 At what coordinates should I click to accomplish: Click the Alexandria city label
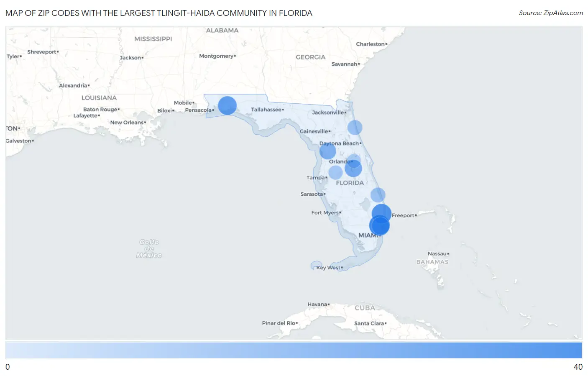tap(73, 86)
